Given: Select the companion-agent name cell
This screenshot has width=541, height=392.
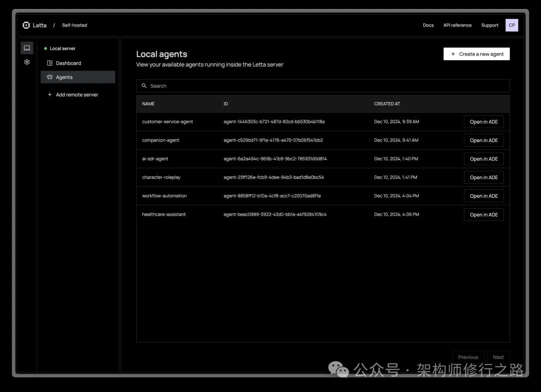Looking at the screenshot, I should (x=160, y=140).
